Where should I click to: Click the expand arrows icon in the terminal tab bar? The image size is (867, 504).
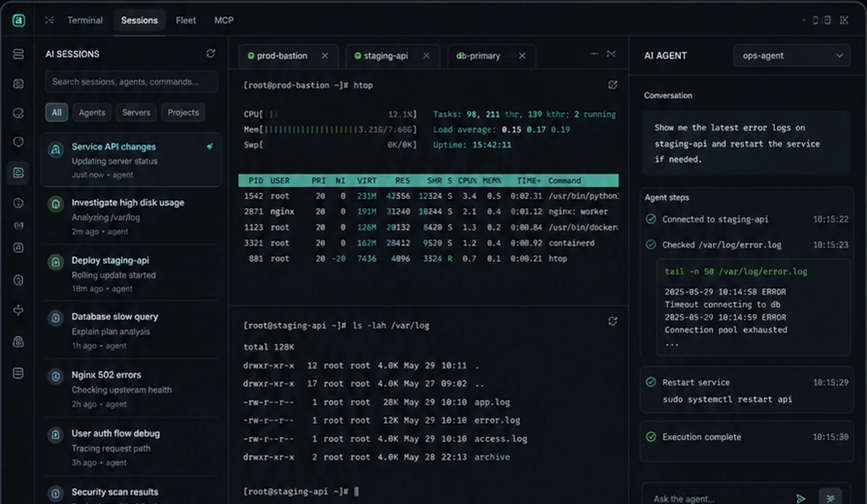611,54
